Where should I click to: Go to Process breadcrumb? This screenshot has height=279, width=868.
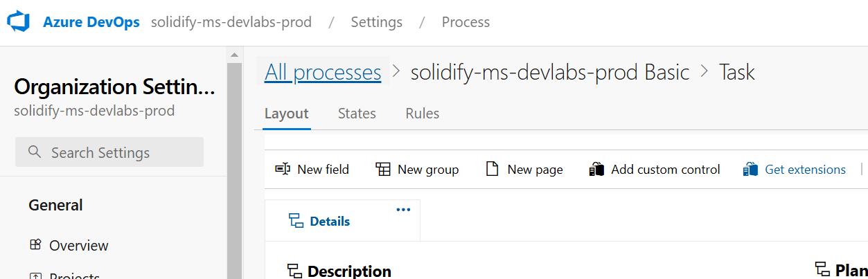coord(466,22)
